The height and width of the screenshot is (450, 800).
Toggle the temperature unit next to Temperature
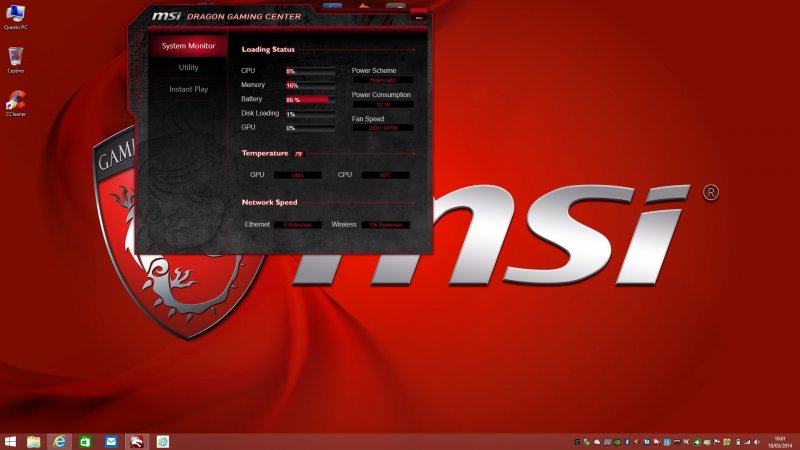tap(298, 154)
